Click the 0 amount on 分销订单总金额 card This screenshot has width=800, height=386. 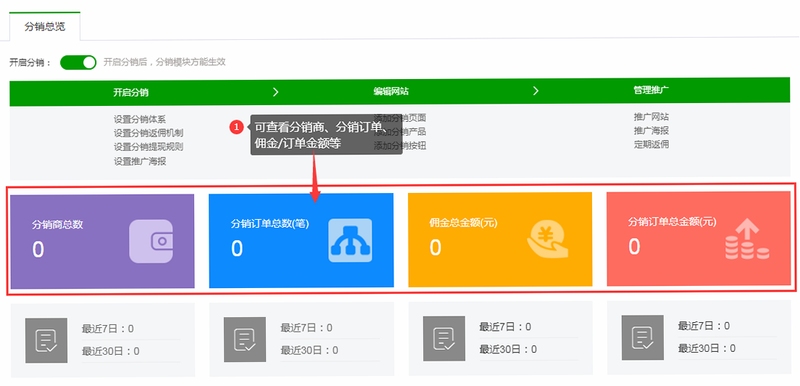pyautogui.click(x=634, y=247)
